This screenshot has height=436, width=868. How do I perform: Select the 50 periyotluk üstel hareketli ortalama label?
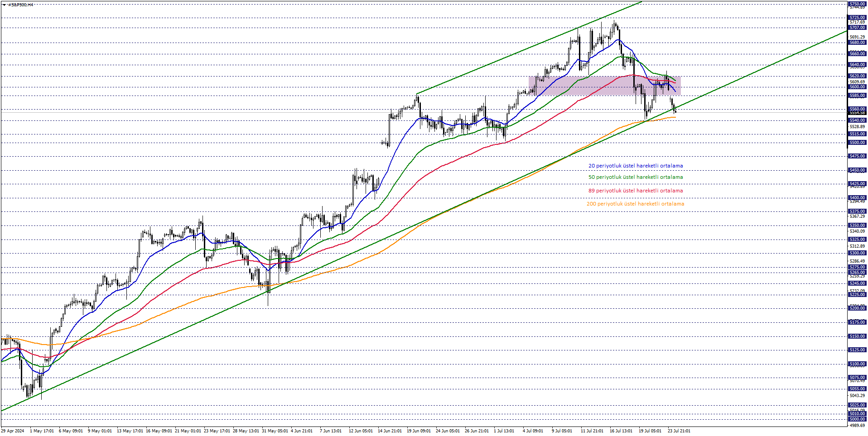tap(636, 177)
